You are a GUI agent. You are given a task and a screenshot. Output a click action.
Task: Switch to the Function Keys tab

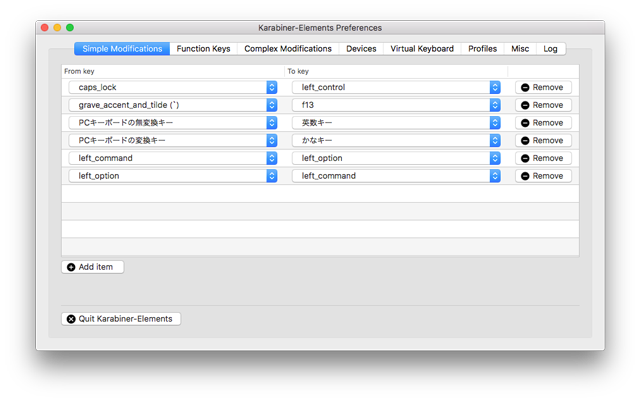click(203, 49)
